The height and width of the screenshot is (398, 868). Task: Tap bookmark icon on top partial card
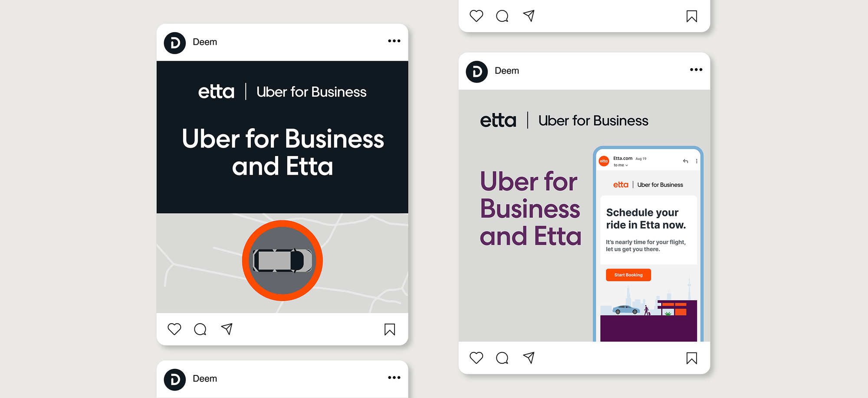point(692,16)
